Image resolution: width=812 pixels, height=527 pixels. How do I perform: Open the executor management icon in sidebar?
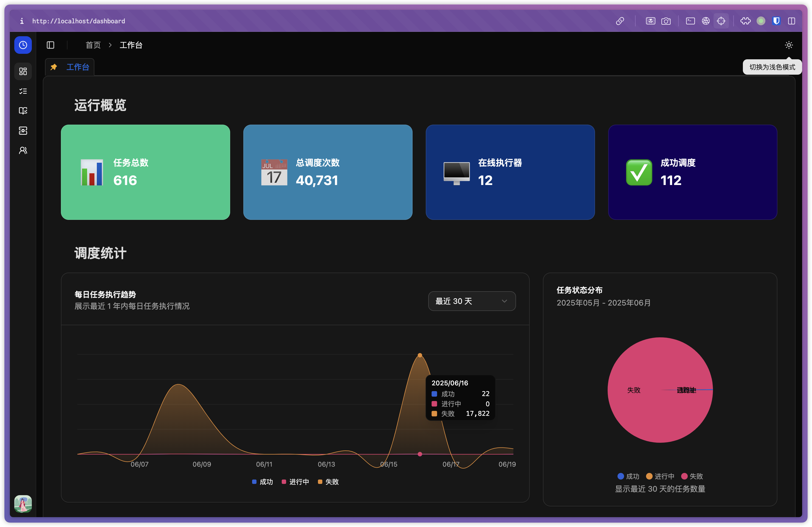coord(23,130)
